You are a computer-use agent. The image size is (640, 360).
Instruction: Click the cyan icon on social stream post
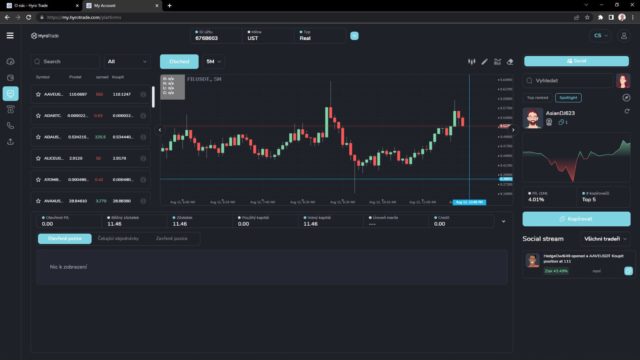628,271
